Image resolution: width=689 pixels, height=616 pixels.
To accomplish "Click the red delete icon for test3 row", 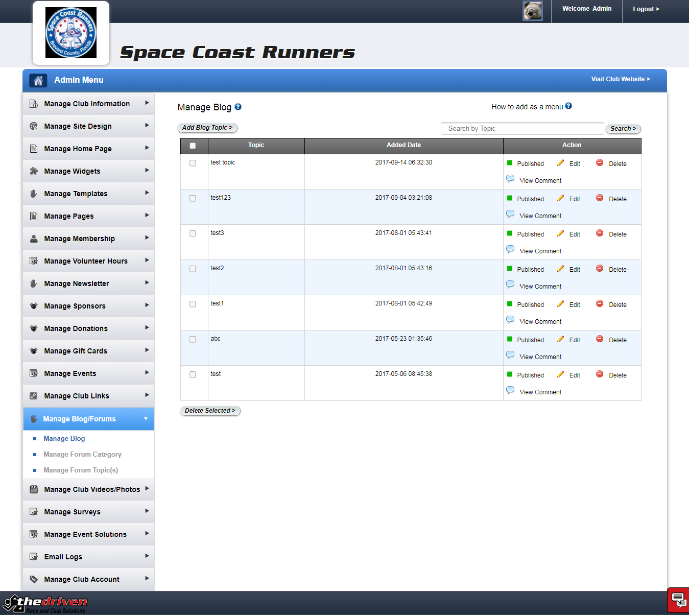I will [600, 233].
